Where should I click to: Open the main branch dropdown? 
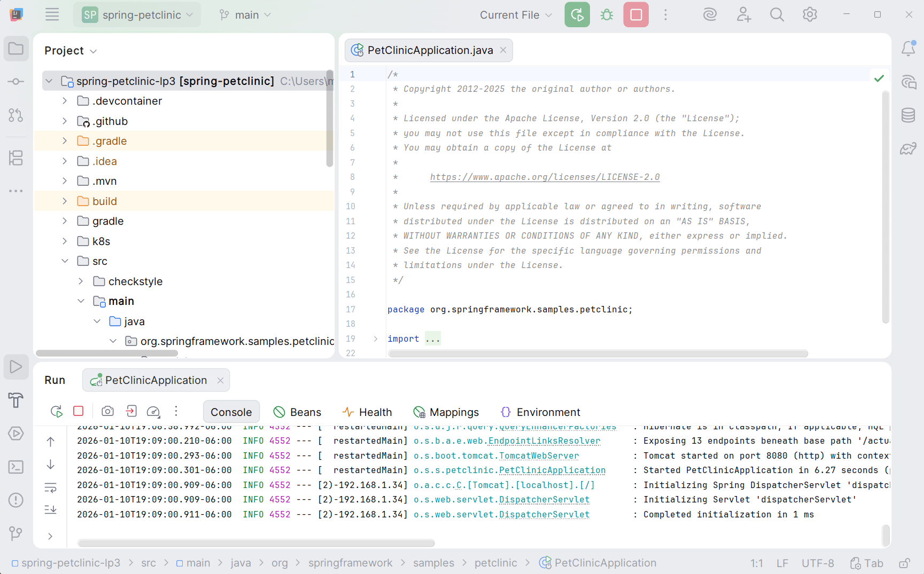click(x=245, y=15)
